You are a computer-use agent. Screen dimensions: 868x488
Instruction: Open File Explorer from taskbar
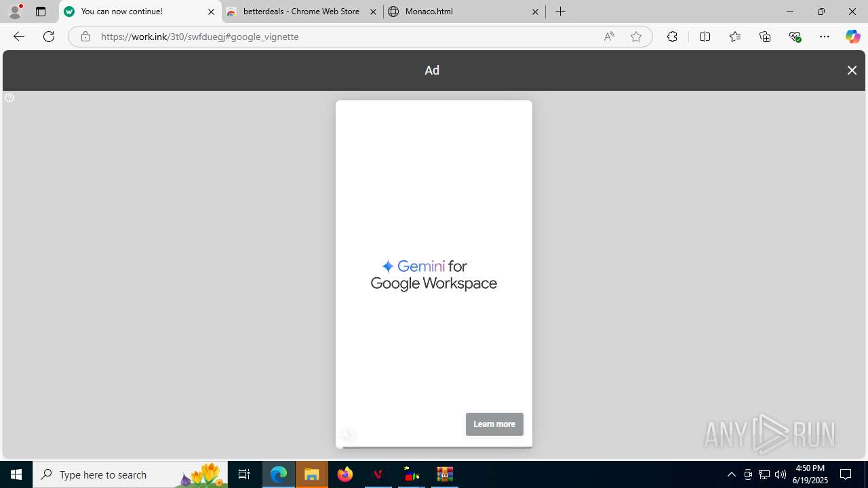pos(312,474)
